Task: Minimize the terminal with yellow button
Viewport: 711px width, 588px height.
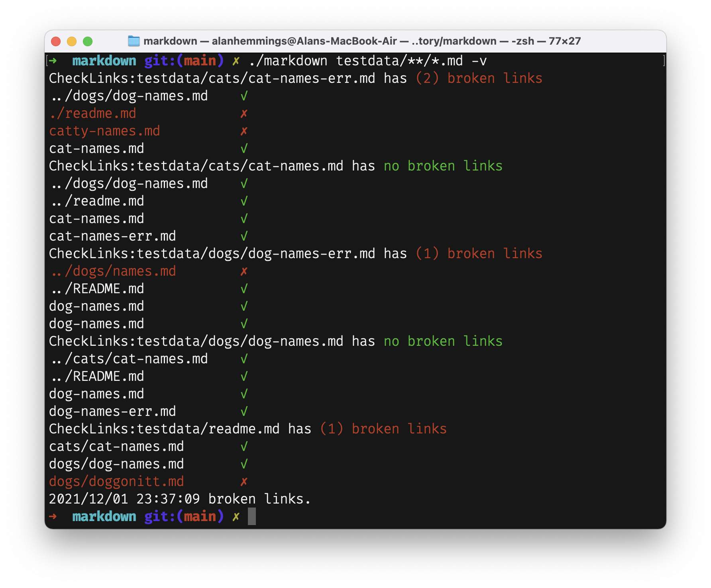Action: [x=72, y=41]
